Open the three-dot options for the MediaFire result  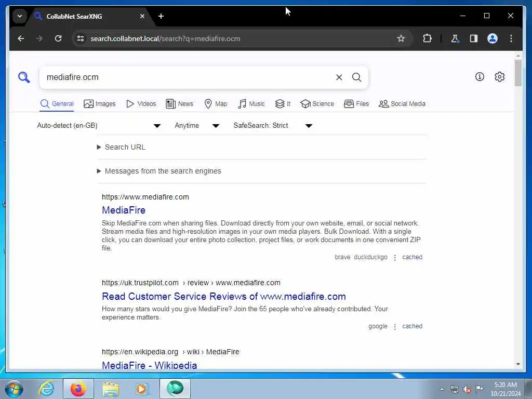[395, 258]
